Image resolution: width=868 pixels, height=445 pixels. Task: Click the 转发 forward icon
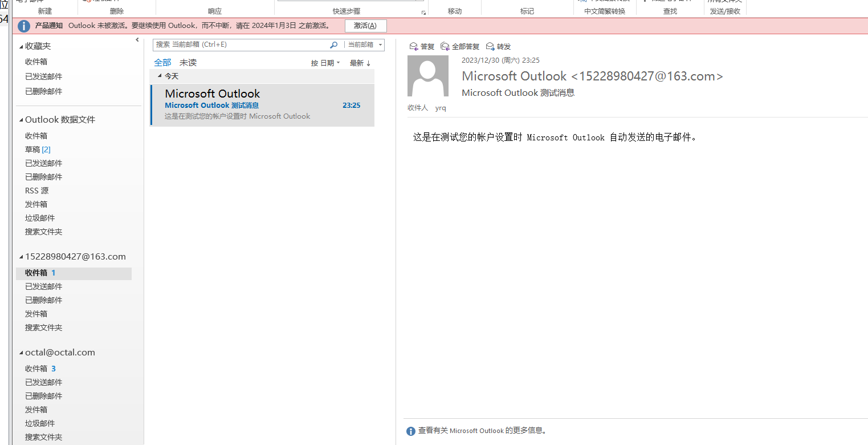490,46
